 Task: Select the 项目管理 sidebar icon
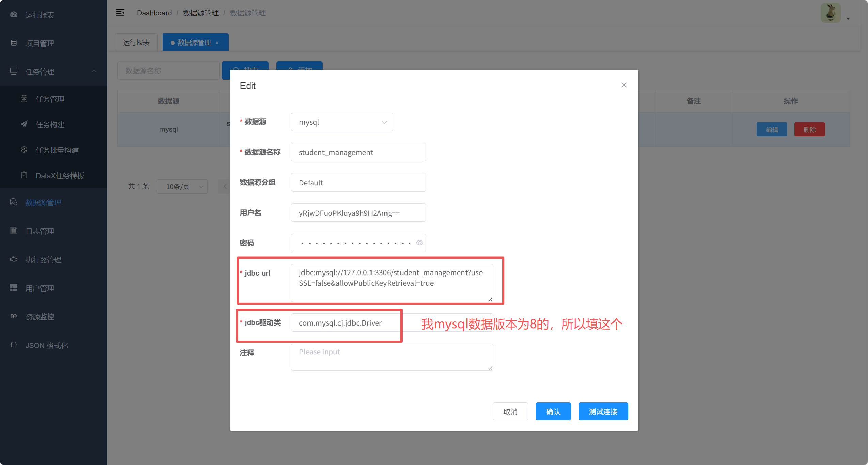click(14, 43)
